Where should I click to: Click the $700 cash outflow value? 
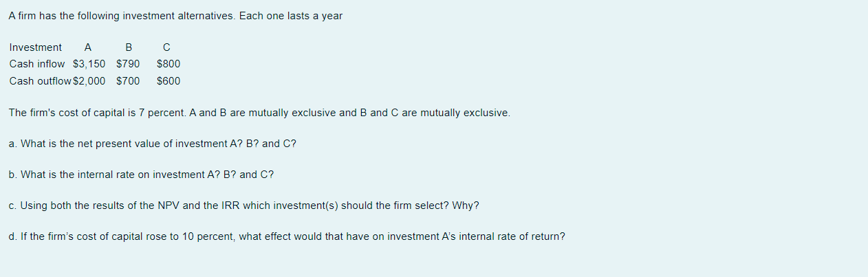coord(128,81)
